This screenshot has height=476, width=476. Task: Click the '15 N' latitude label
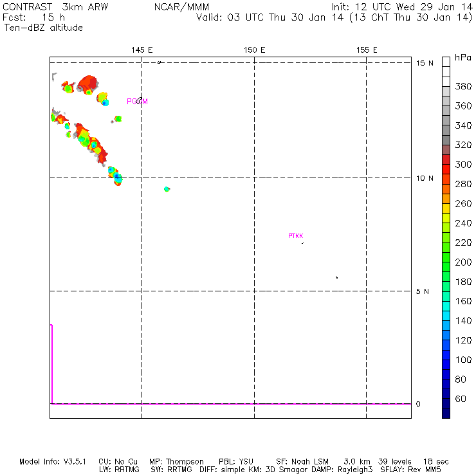point(425,63)
